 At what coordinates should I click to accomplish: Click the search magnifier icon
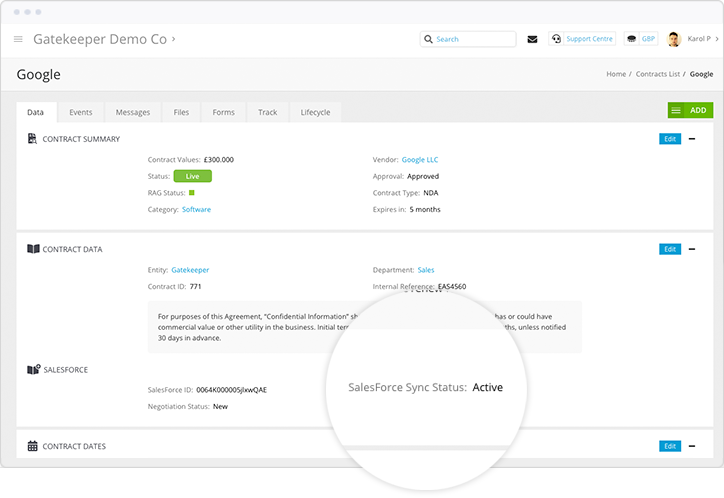(x=428, y=39)
